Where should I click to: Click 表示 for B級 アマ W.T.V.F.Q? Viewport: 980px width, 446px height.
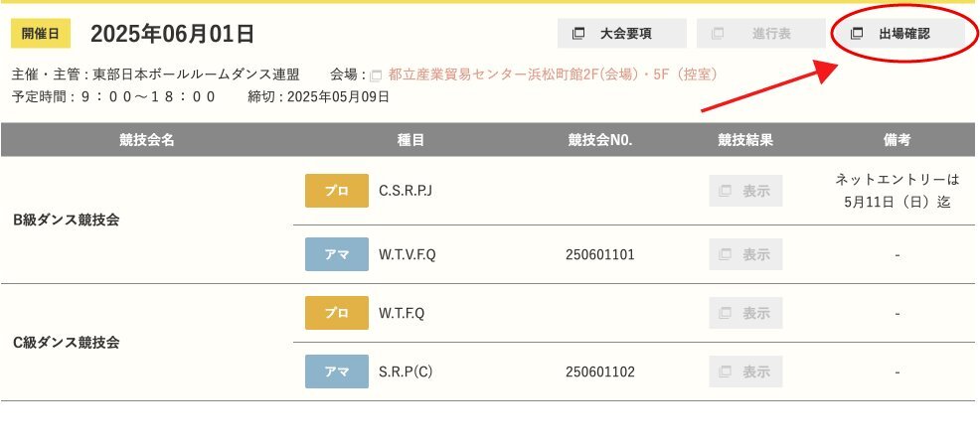[x=745, y=254]
